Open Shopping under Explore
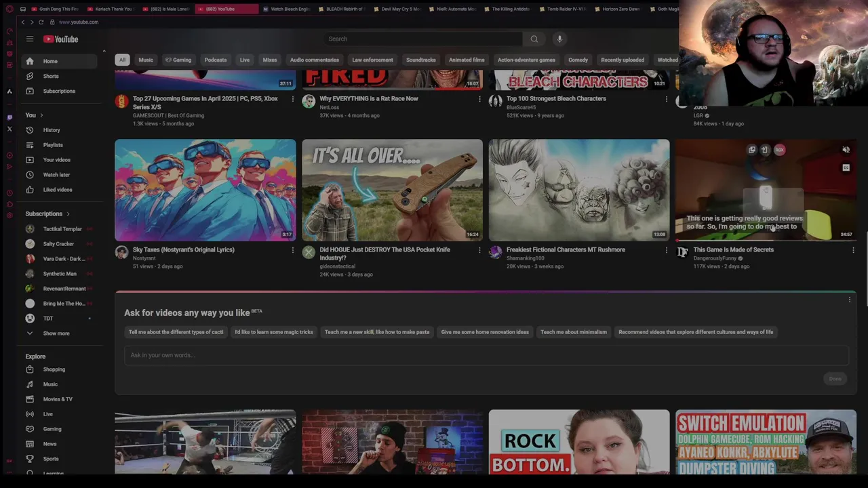 click(x=58, y=369)
